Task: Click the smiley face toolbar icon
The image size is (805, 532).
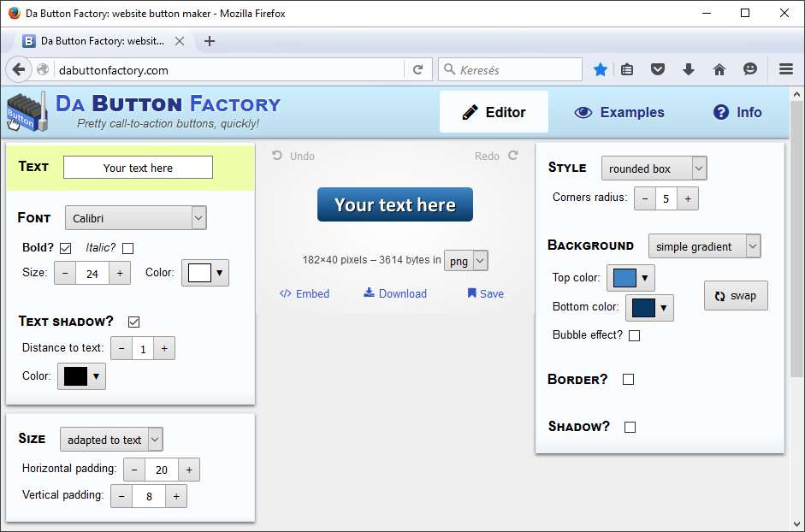Action: click(x=750, y=69)
